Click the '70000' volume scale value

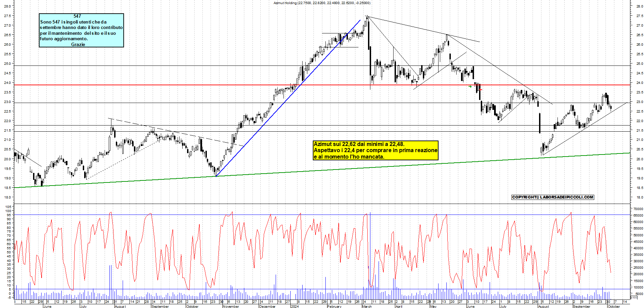pos(638,209)
